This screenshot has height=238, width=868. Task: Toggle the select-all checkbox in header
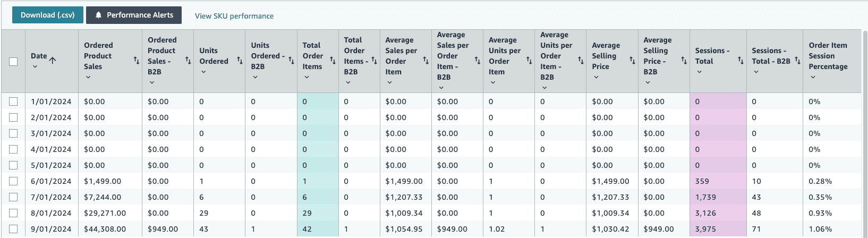[13, 62]
